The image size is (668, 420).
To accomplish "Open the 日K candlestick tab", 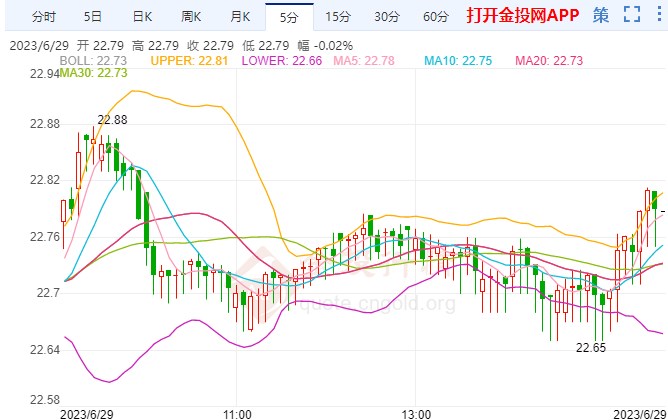I will [x=142, y=17].
